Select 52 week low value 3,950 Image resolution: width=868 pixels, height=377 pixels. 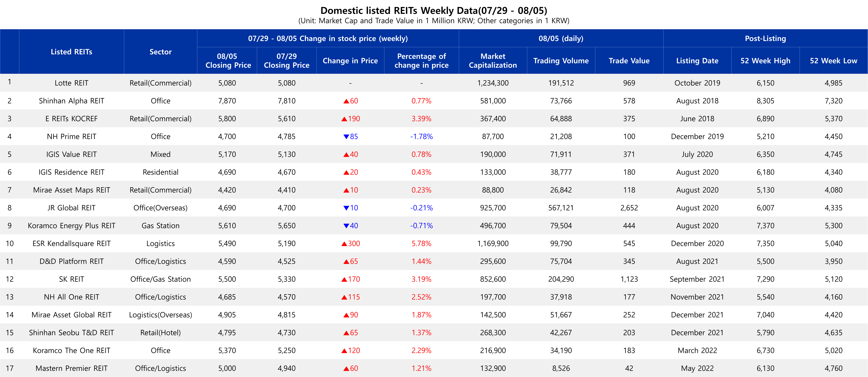pos(834,261)
